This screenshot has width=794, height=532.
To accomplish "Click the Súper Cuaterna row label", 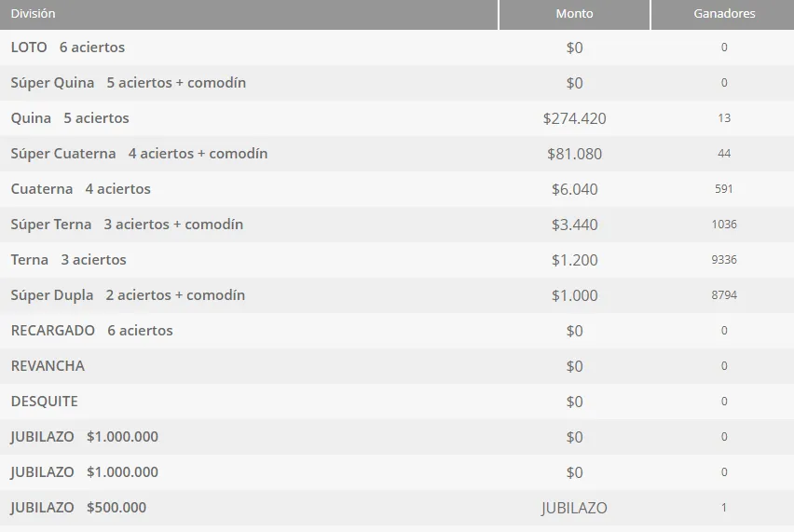I will tap(139, 154).
